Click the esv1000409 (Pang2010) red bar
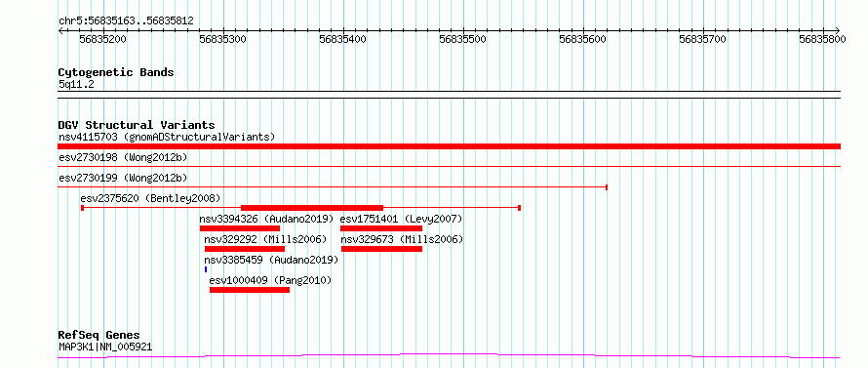The height and width of the screenshot is (368, 868). [250, 290]
